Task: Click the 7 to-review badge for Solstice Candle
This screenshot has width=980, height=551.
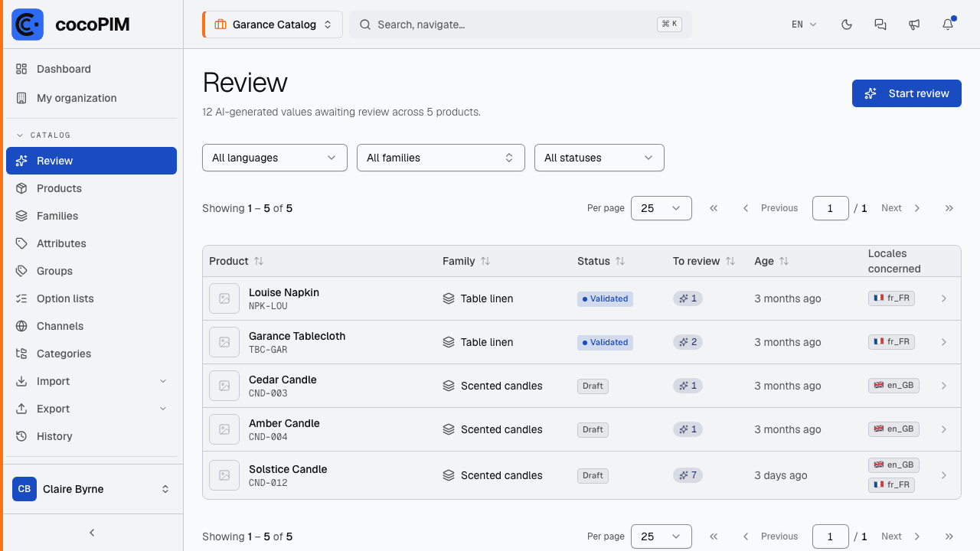Action: click(x=688, y=475)
